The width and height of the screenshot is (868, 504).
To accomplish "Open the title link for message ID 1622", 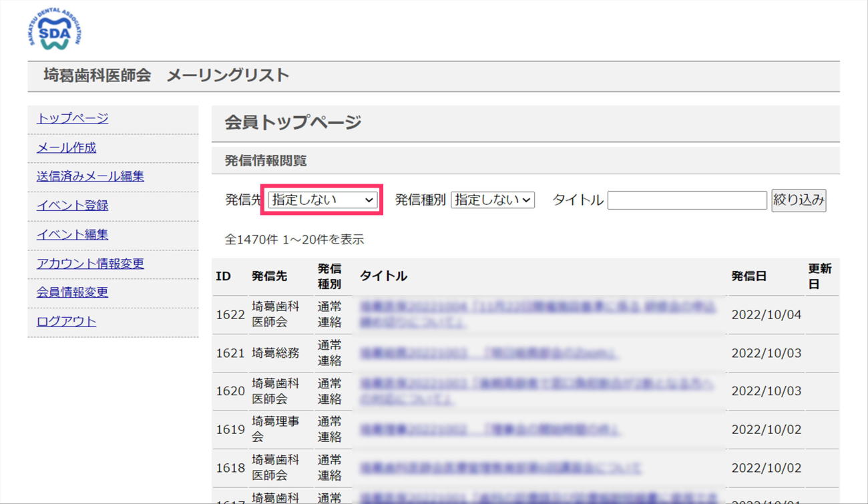I will pos(537,314).
